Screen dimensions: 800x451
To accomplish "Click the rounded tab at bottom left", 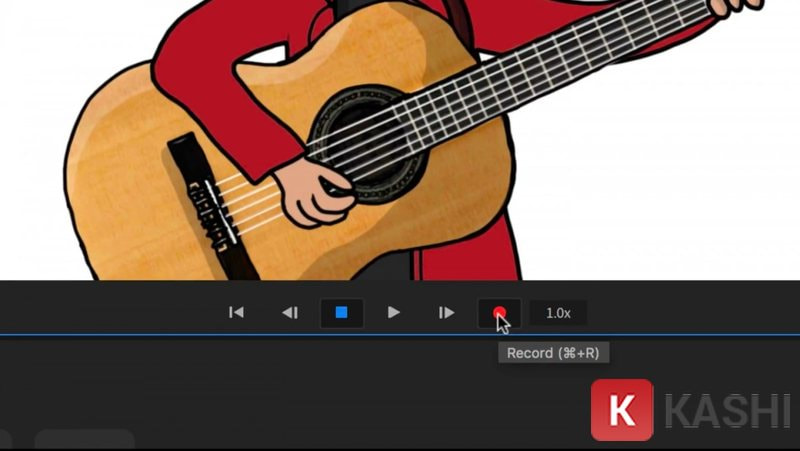I will coord(85,441).
